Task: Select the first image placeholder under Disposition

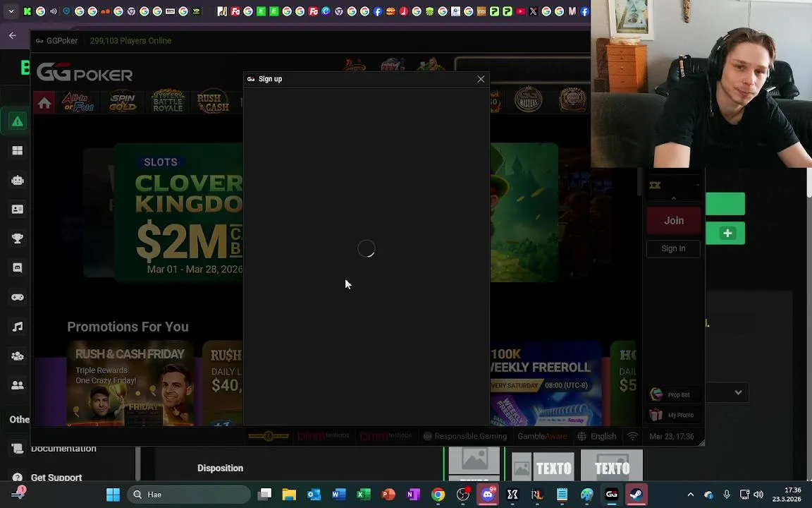Action: 474,463
